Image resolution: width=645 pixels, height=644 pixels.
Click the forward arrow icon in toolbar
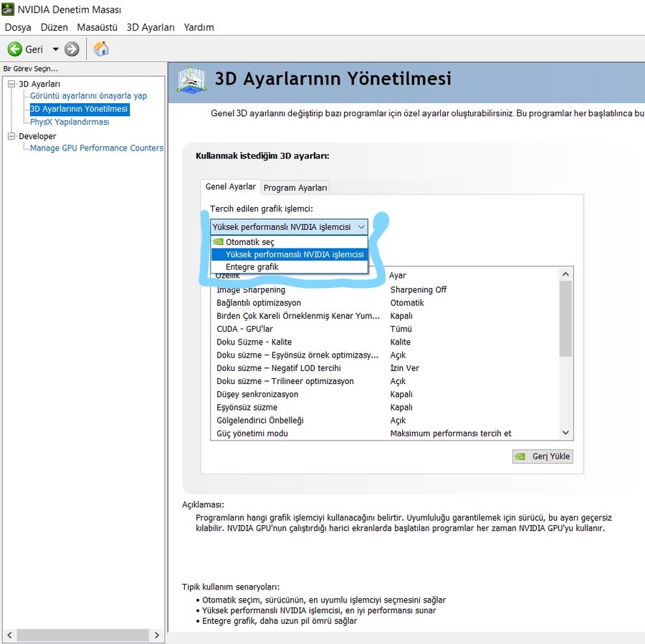point(72,49)
